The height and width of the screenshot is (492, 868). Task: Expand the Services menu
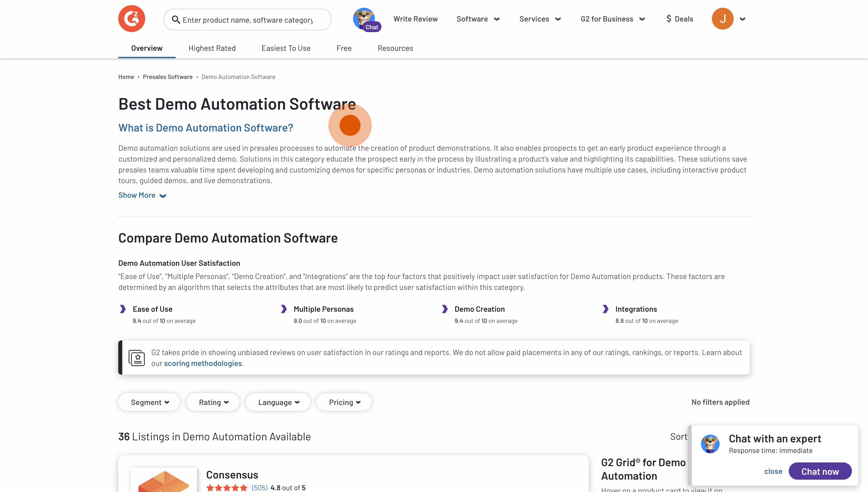(540, 19)
